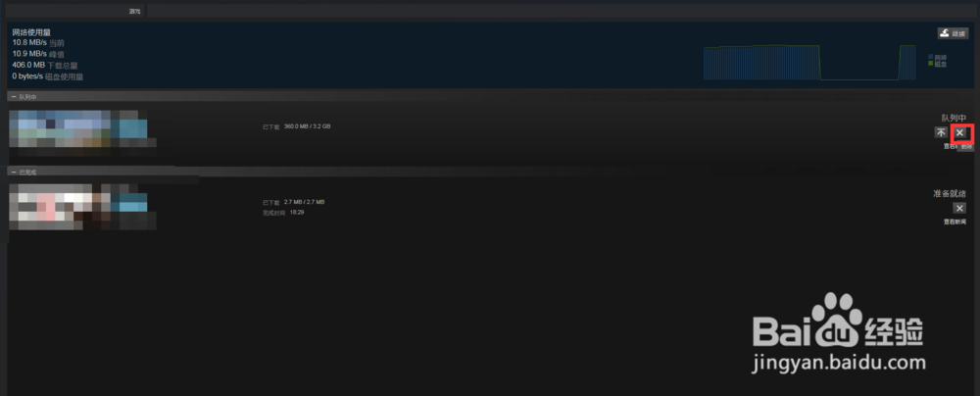The image size is (980, 396).
Task: Click the green 磁盘 legend swatch
Action: click(931, 64)
